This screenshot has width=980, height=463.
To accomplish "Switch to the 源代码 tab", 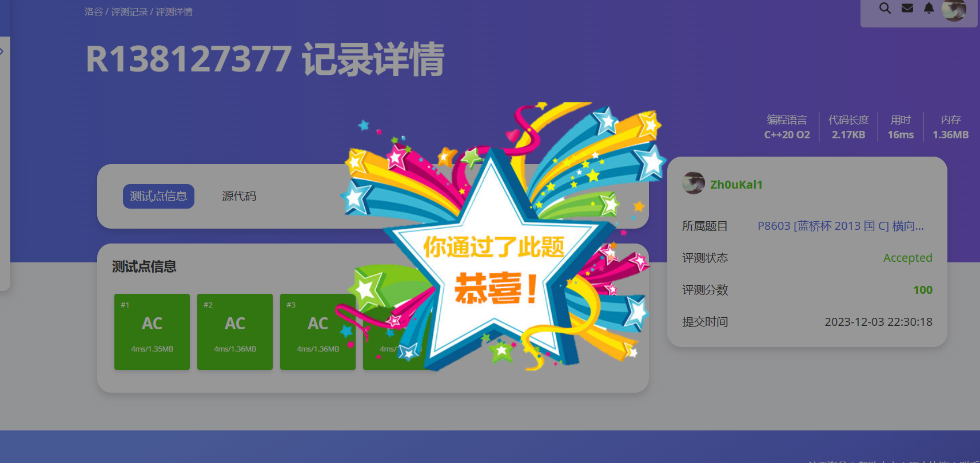I will point(239,196).
